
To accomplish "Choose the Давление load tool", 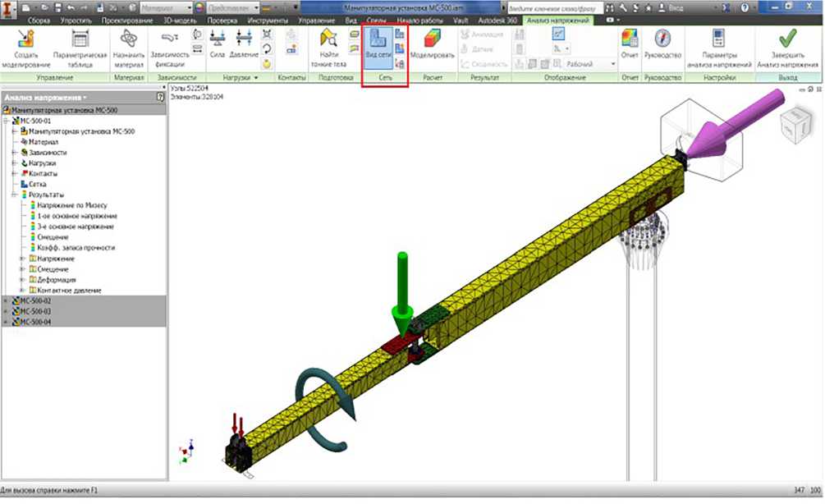I will pos(244,39).
